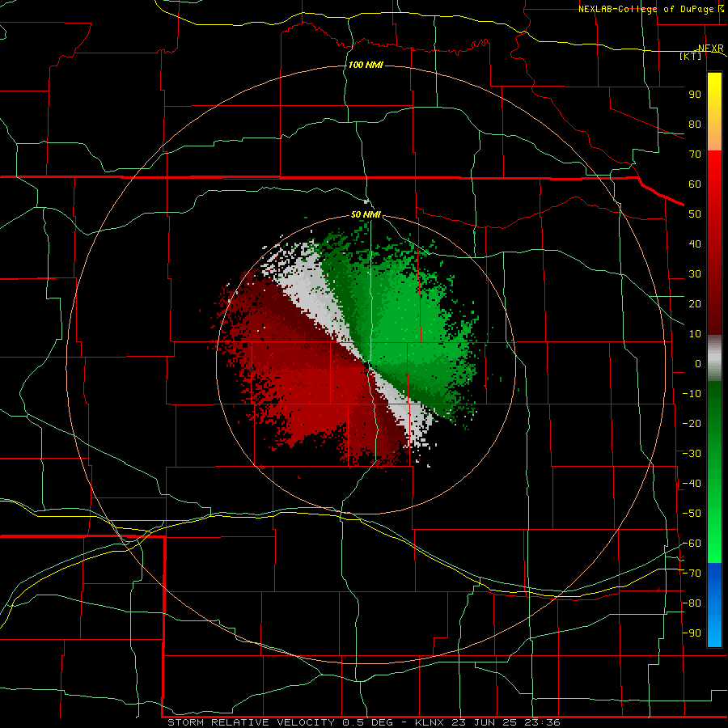Click the positive 30 scale label

click(x=695, y=274)
